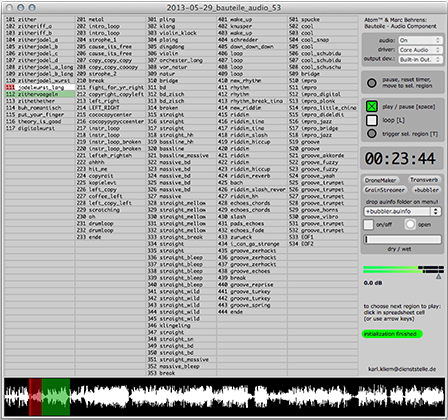448x420 pixels.
Task: Click the DroneMaker button
Action: (x=380, y=180)
